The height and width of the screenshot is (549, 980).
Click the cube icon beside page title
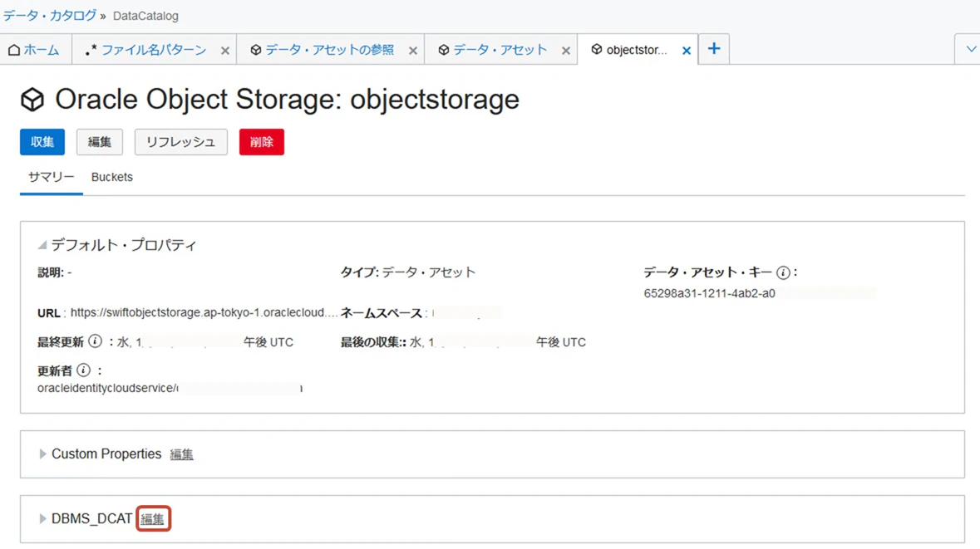(x=32, y=100)
